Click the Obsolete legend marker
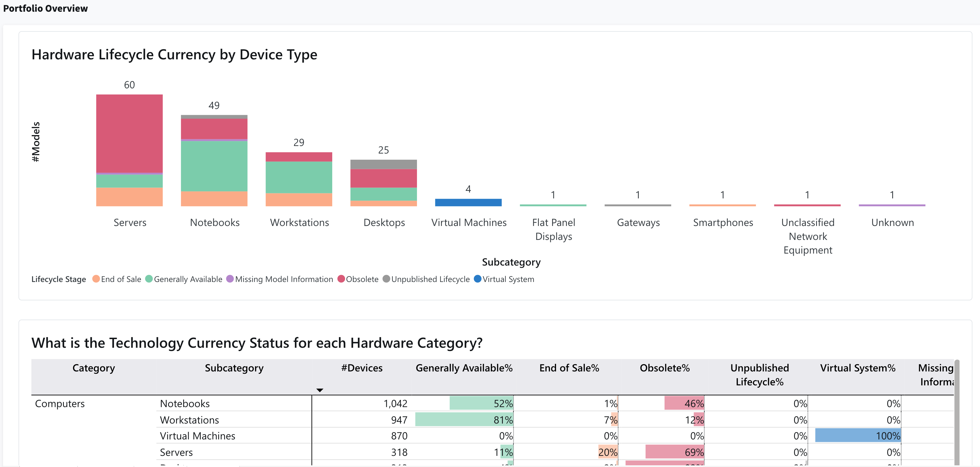This screenshot has width=980, height=467. [341, 279]
